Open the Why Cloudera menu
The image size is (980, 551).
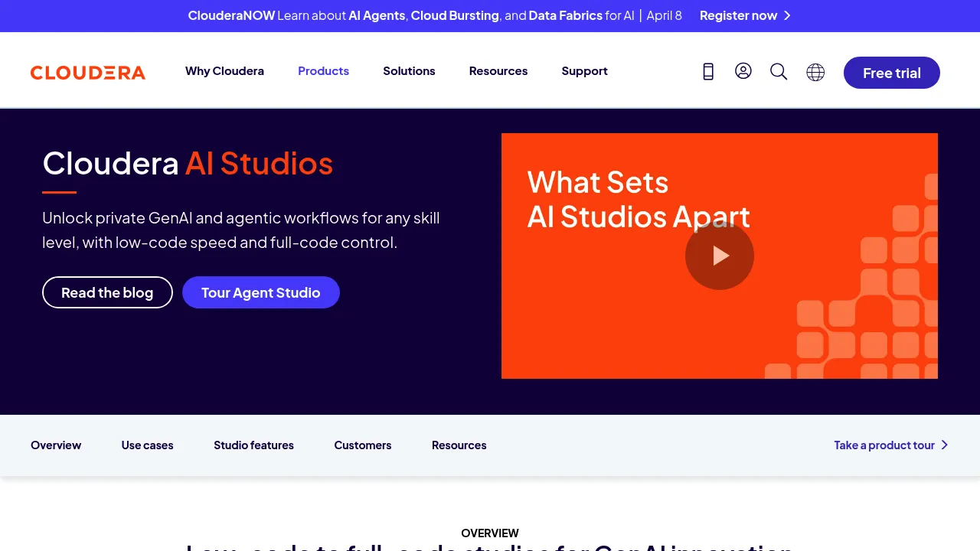(224, 71)
